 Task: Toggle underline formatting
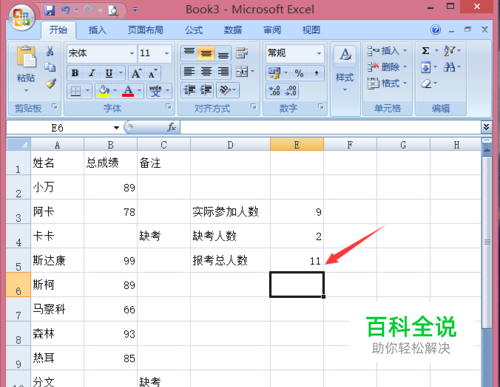(109, 73)
